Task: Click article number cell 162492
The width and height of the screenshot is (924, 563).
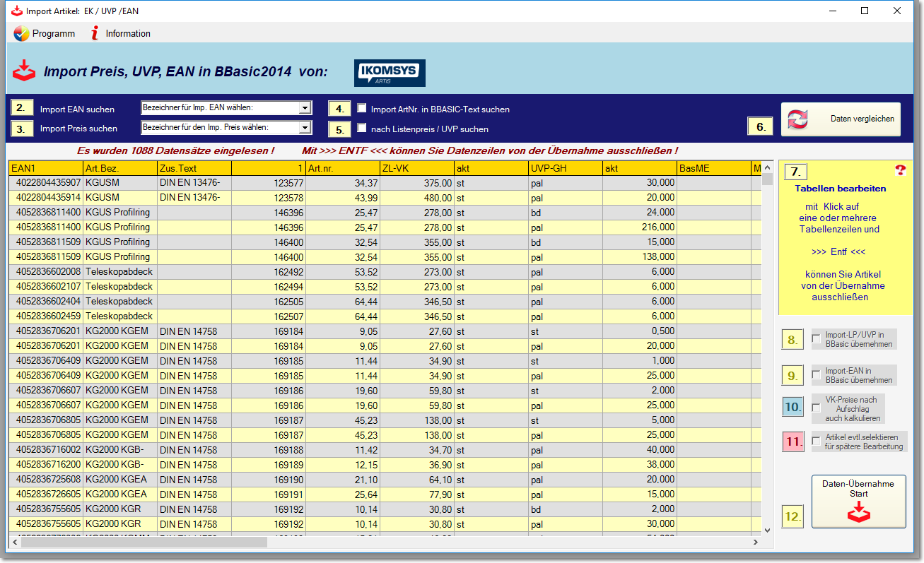Action: pos(269,271)
